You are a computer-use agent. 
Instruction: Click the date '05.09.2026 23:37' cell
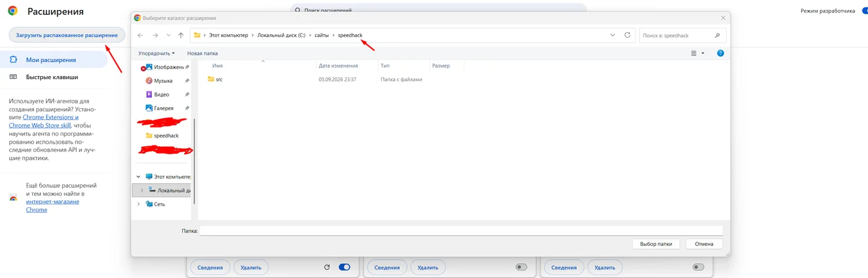[337, 79]
